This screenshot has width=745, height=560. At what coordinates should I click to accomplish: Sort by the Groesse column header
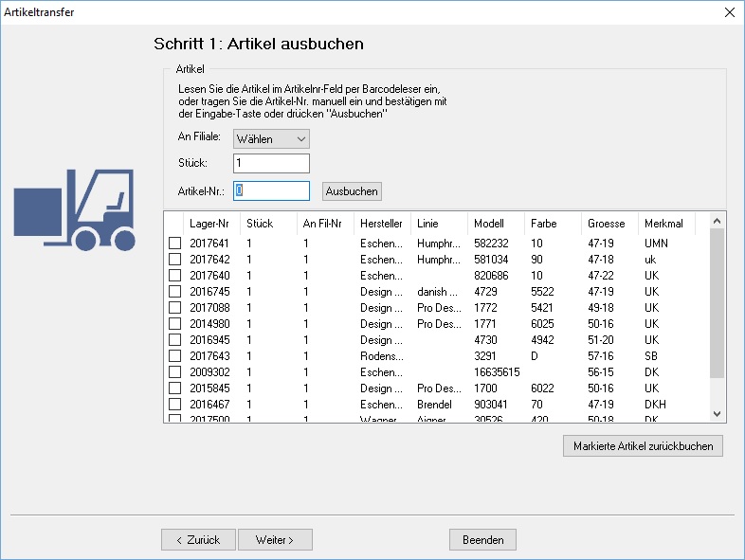pos(610,224)
